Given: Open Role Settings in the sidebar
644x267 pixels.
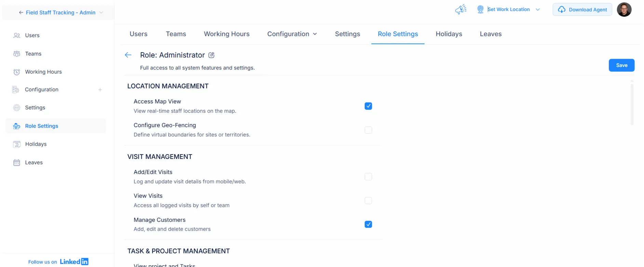Looking at the screenshot, I should tap(56, 126).
